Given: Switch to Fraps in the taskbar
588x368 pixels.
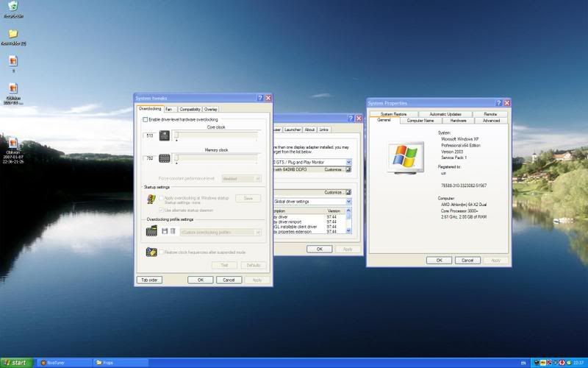Looking at the screenshot, I should pos(120,363).
